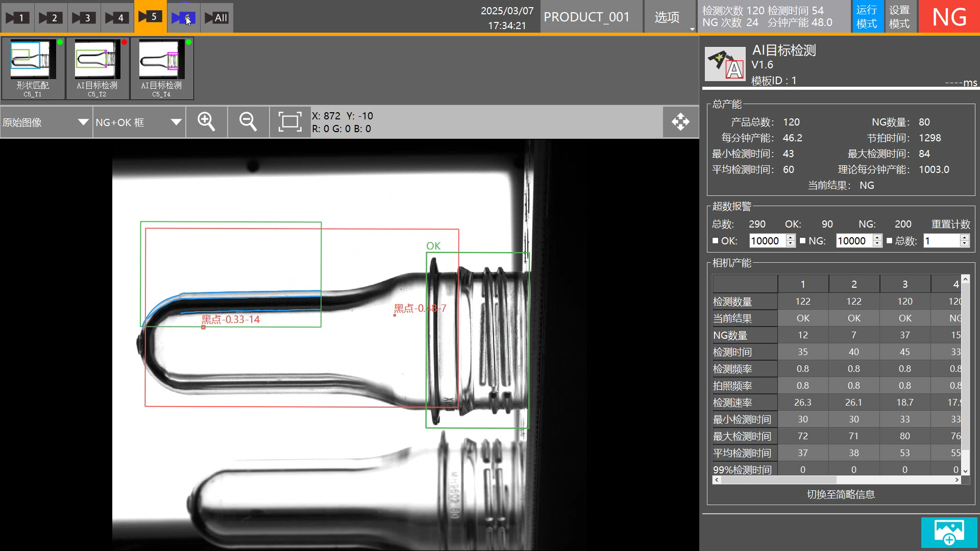Click the zoom out magnifier icon
This screenshot has width=980, height=551.
pos(248,122)
